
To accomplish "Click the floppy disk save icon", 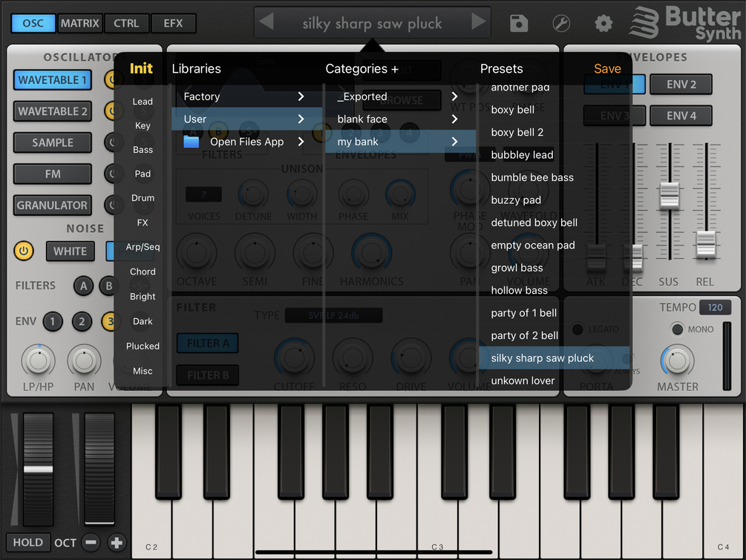I will click(x=519, y=23).
